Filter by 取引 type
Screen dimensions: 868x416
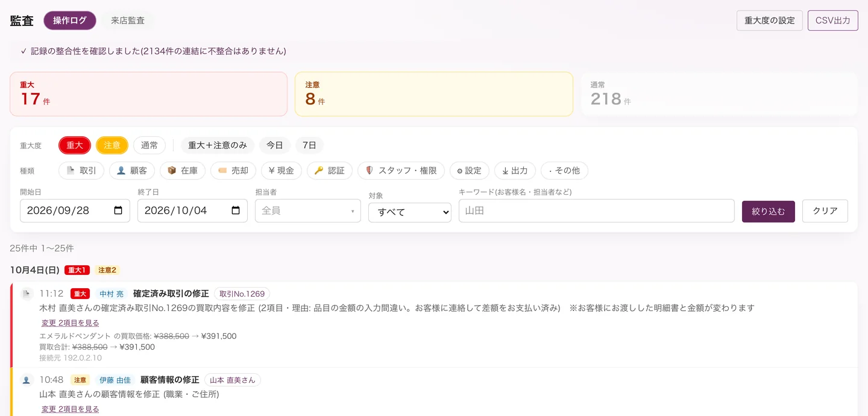click(81, 171)
